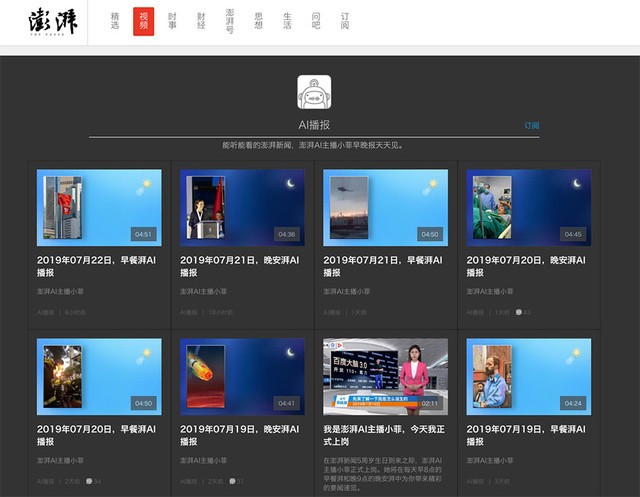The height and width of the screenshot is (497, 640).
Task: Open title 我是澎湃AI主播小菲，今天我正式上岗
Action: 384,435
